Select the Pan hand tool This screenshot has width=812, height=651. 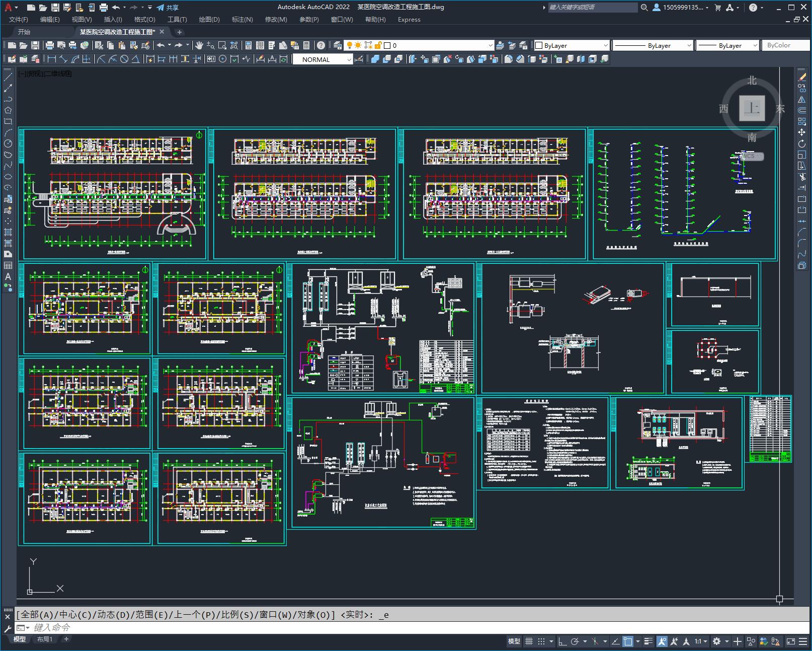[x=199, y=45]
